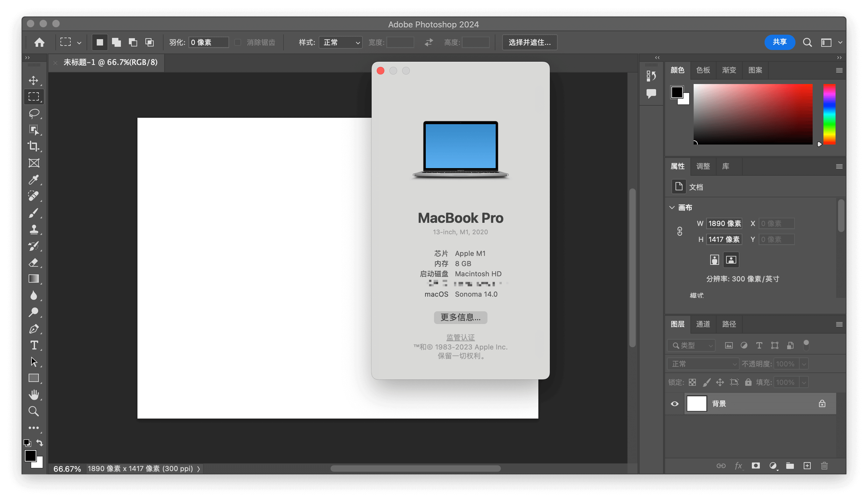
Task: Click 更多信息 for more Mac details
Action: tap(461, 317)
